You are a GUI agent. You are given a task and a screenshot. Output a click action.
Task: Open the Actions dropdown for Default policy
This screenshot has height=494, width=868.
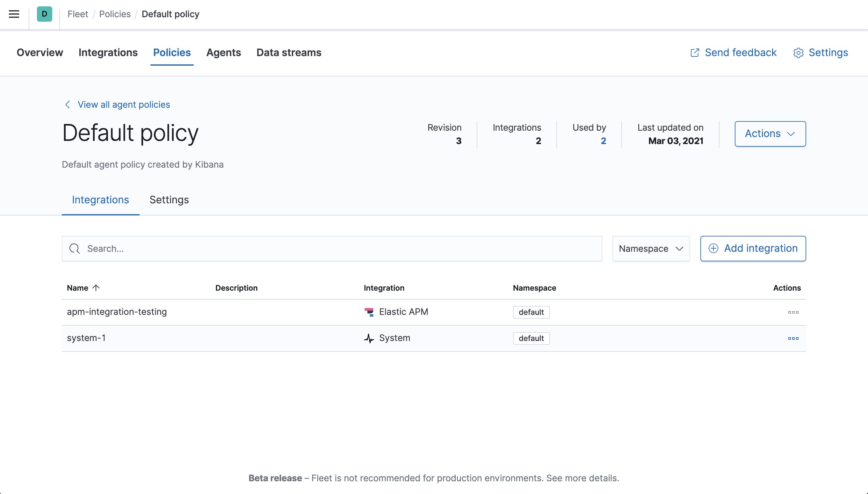[x=770, y=134]
